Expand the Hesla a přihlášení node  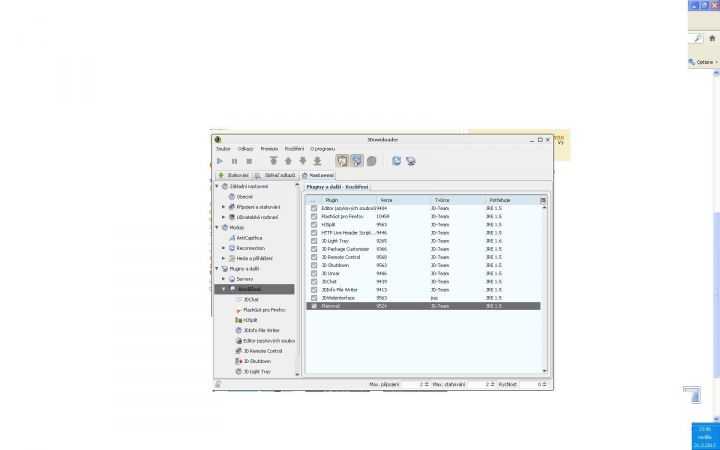(x=224, y=259)
